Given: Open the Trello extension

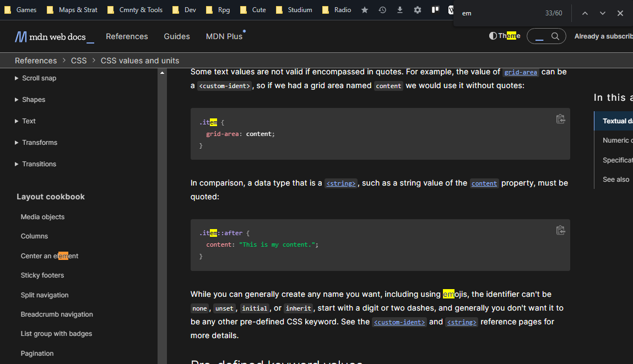Looking at the screenshot, I should click(x=435, y=9).
